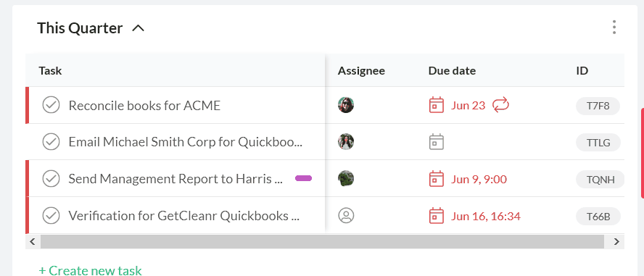Set due date via empty calendar icon
Image resolution: width=644 pixels, height=276 pixels.
(436, 142)
